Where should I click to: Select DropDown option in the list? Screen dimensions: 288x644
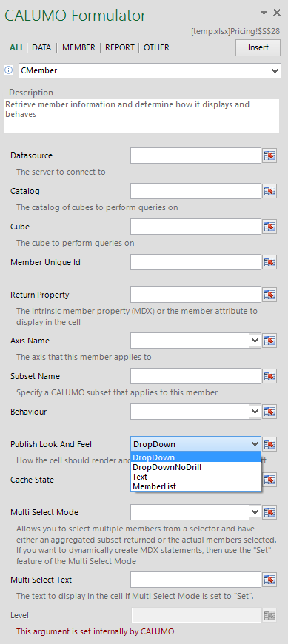pos(195,457)
